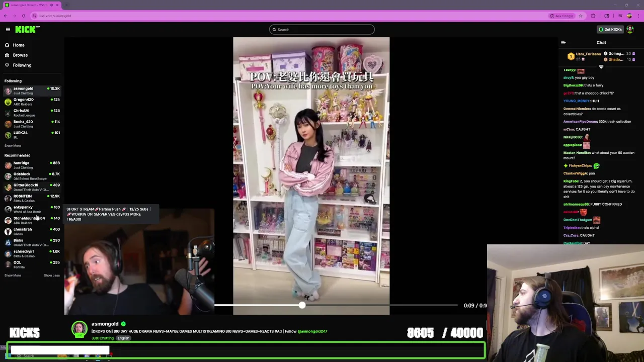Open GlitterGlock19 recommended channel

coord(32,187)
